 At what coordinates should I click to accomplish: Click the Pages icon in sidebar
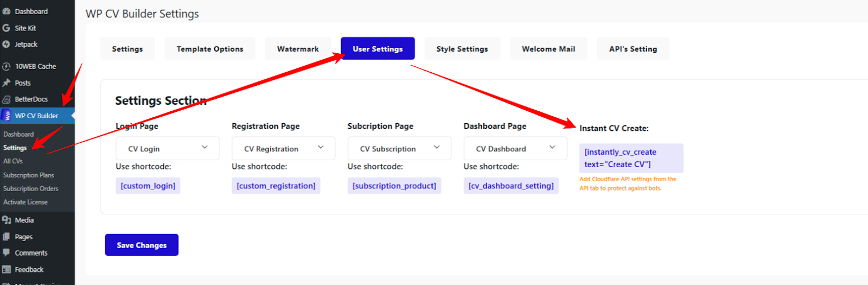pyautogui.click(x=7, y=237)
